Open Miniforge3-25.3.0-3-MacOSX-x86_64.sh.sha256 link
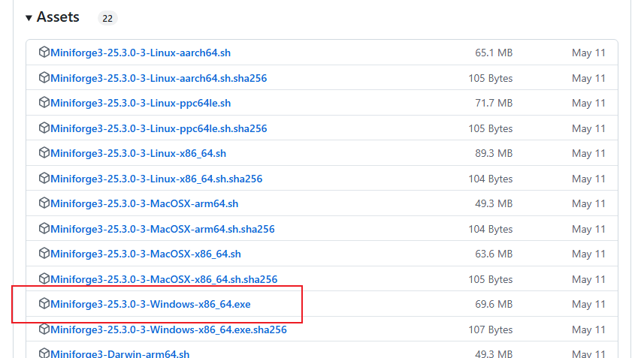Image resolution: width=644 pixels, height=358 pixels. (x=164, y=279)
